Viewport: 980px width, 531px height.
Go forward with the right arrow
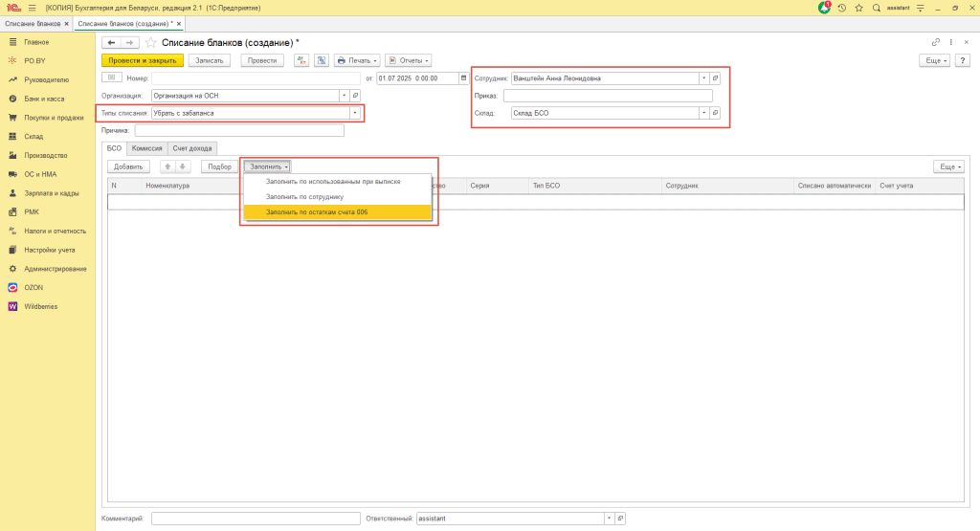click(x=129, y=42)
